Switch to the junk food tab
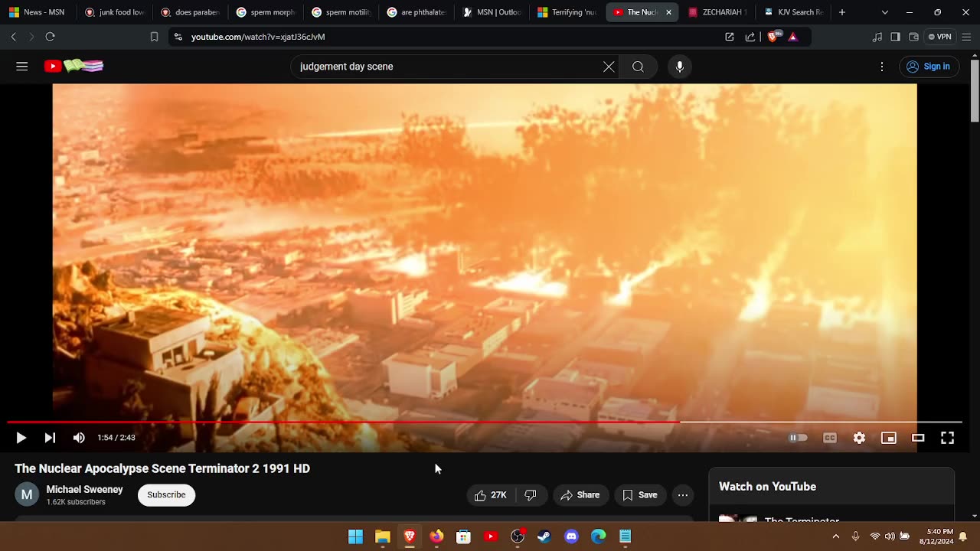Viewport: 980px width, 551px height. (113, 12)
